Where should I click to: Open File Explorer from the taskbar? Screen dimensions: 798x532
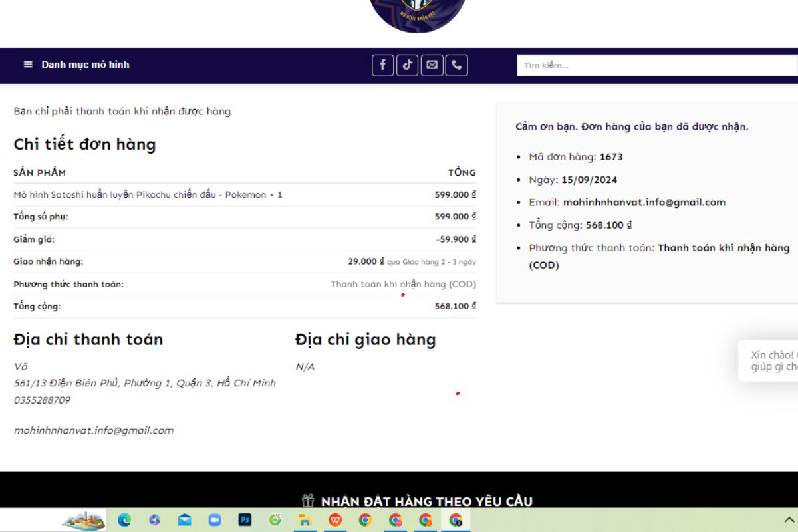(305, 520)
